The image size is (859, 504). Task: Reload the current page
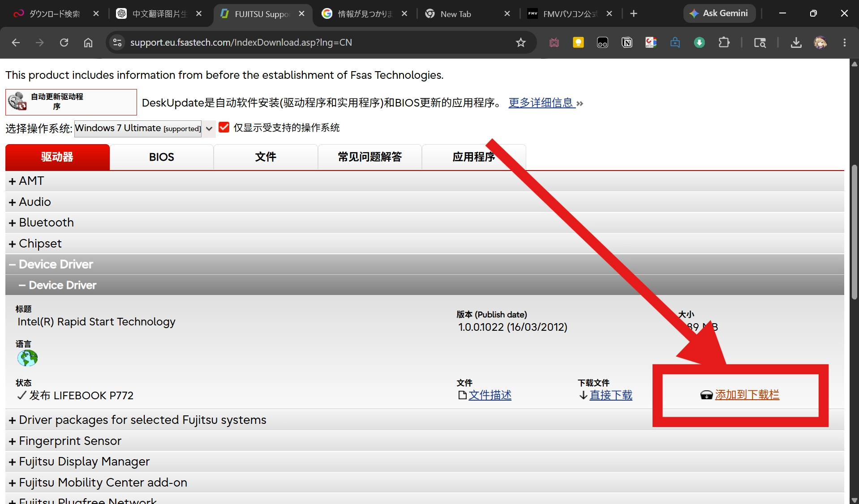coord(64,43)
